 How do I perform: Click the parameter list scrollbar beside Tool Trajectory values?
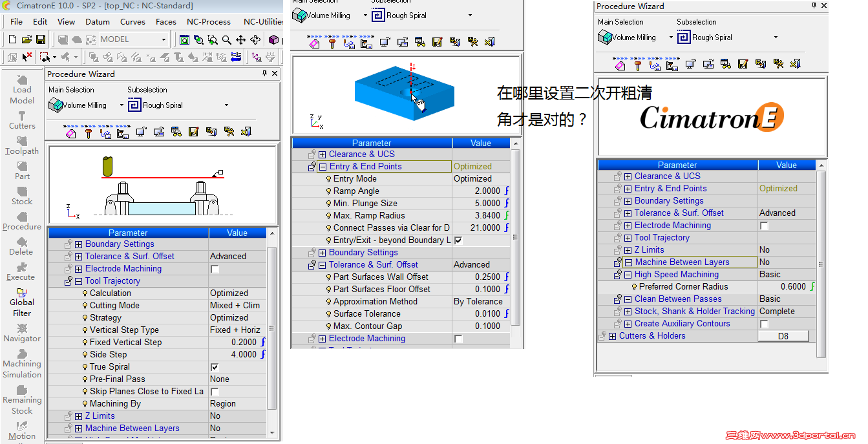click(x=271, y=329)
